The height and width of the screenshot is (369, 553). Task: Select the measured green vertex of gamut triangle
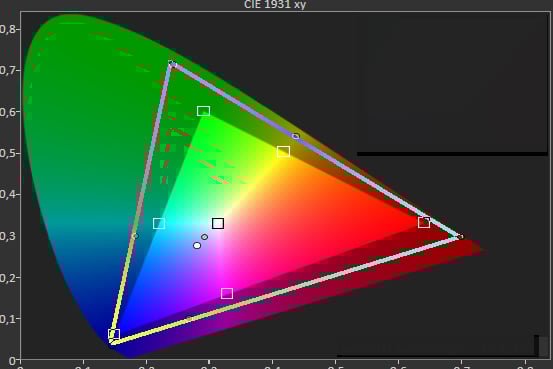172,63
